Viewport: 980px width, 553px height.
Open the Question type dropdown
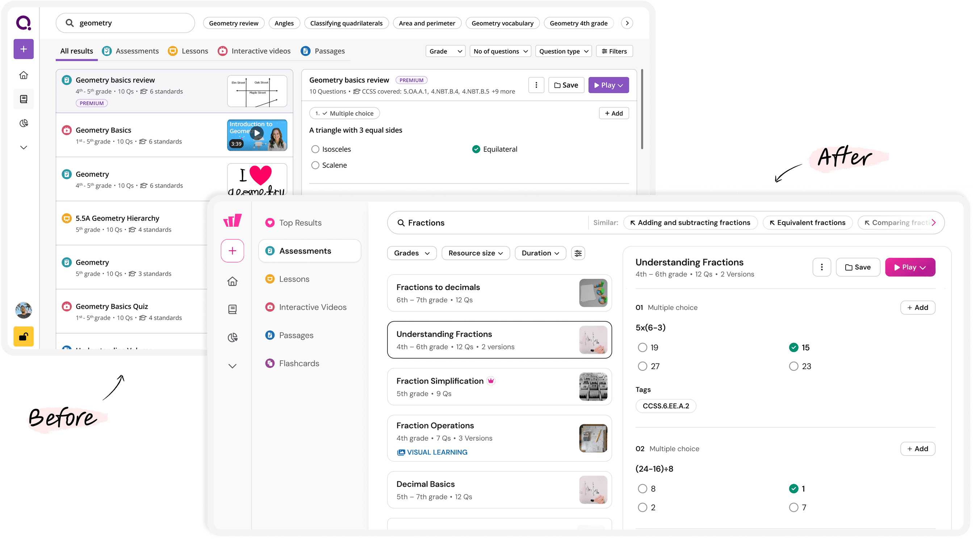563,51
